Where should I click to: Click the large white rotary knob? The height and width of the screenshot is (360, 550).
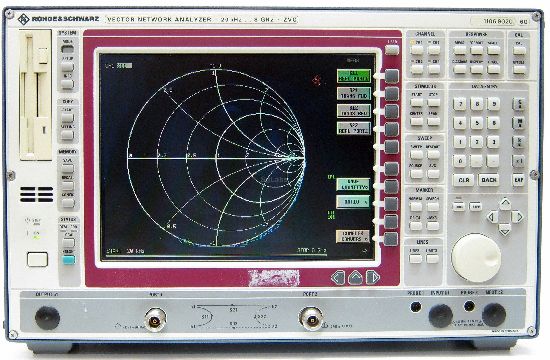[x=476, y=258]
